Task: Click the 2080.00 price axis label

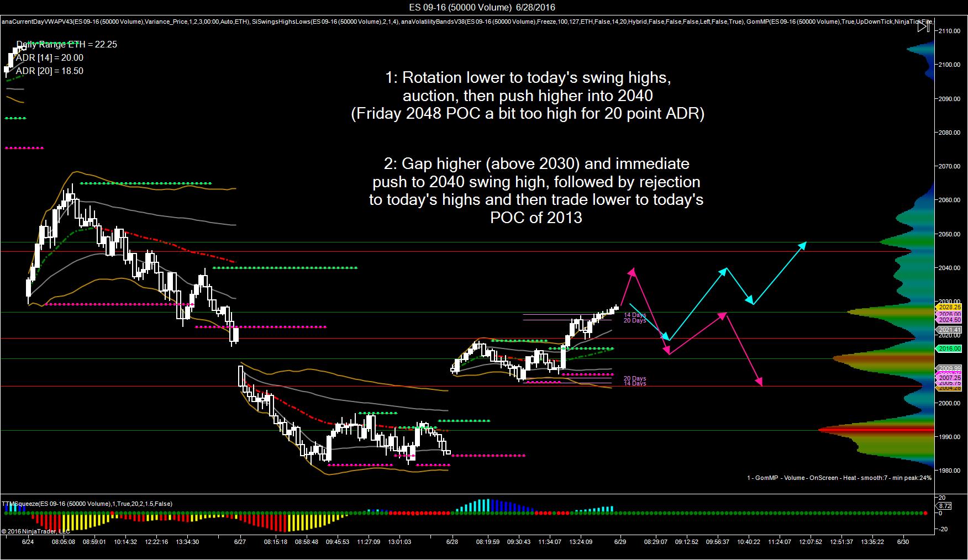Action: 949,133
